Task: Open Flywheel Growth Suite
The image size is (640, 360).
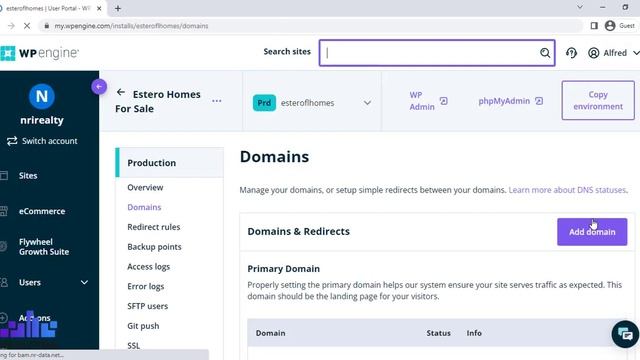Action: pos(44,247)
